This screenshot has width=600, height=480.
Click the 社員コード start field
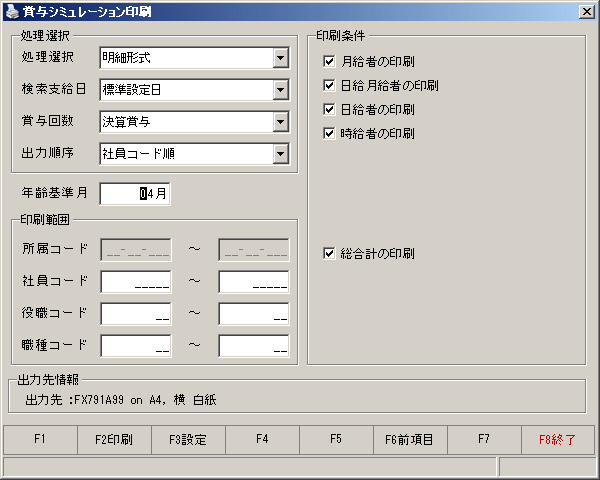click(136, 282)
